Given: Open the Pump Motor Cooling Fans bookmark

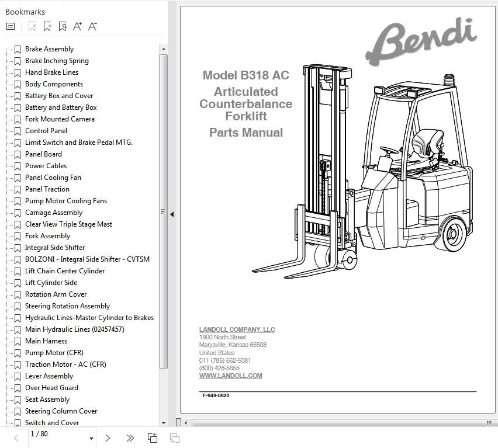Looking at the screenshot, I should 65,201.
